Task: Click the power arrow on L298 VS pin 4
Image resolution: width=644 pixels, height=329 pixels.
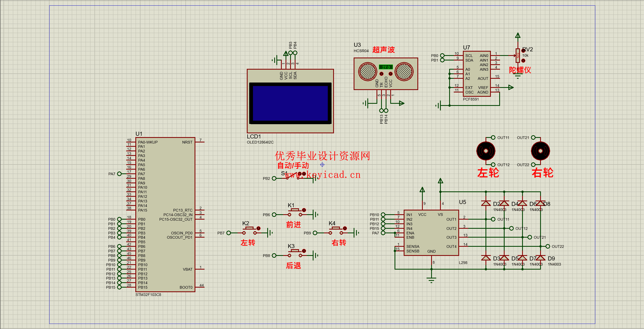Action: 441,181
